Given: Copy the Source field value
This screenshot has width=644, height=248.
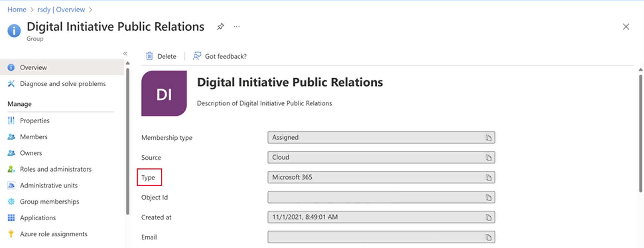Looking at the screenshot, I should tap(488, 158).
